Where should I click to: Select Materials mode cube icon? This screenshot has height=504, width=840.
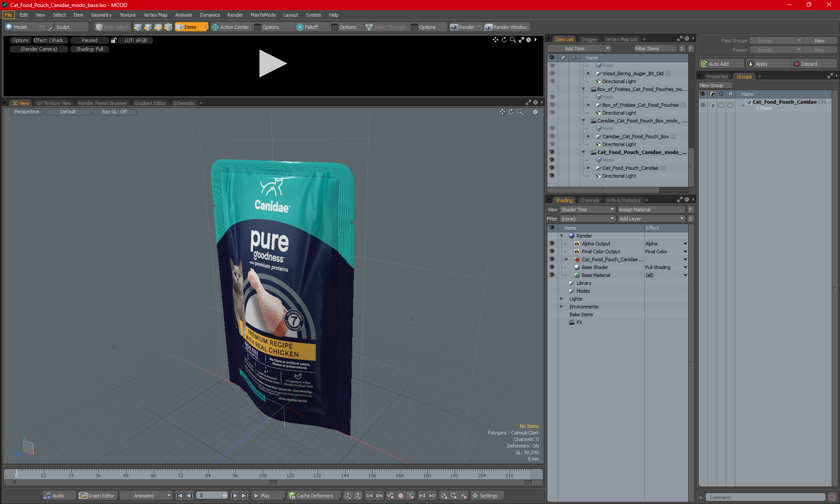168,27
